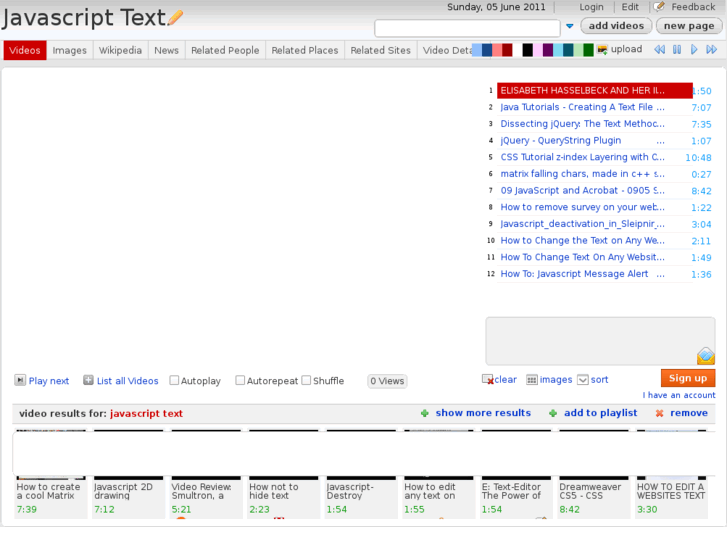Click the Feedback note icon
The image size is (727, 545).
659,6
